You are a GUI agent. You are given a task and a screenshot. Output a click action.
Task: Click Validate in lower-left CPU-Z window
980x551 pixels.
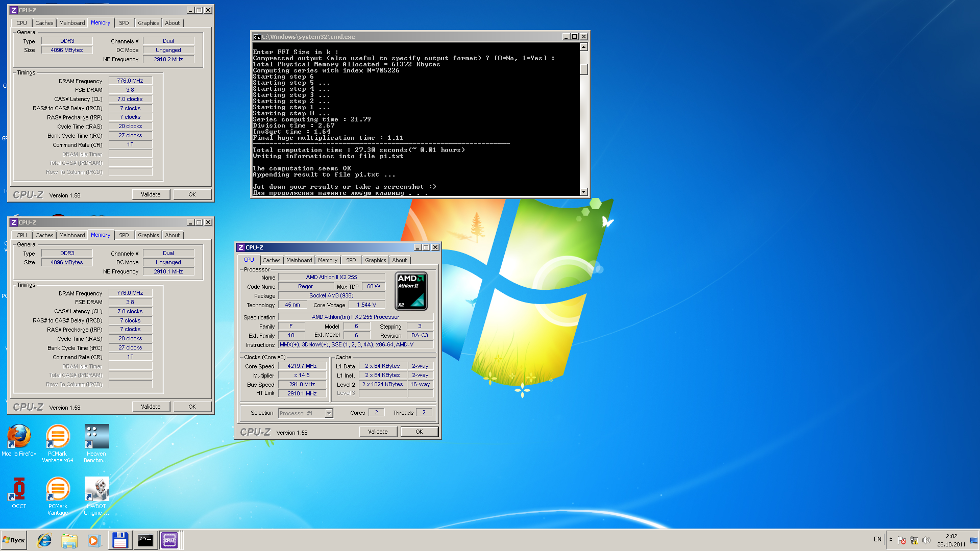click(x=151, y=407)
